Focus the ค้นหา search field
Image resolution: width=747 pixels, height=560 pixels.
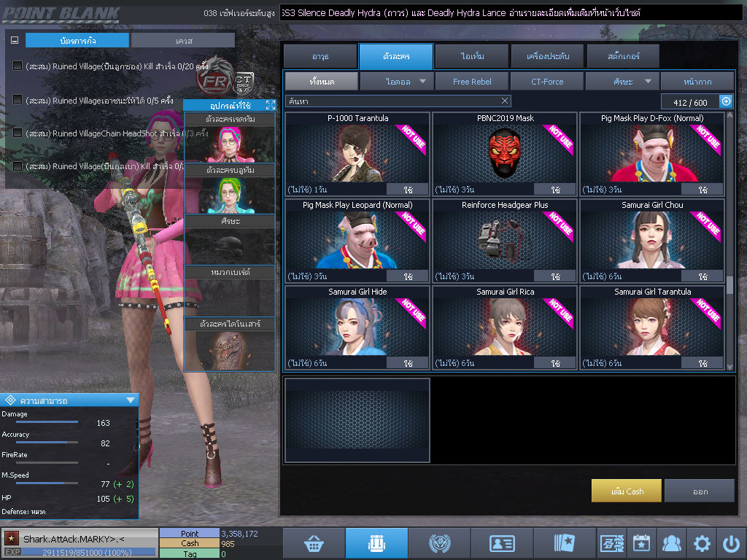pyautogui.click(x=398, y=101)
